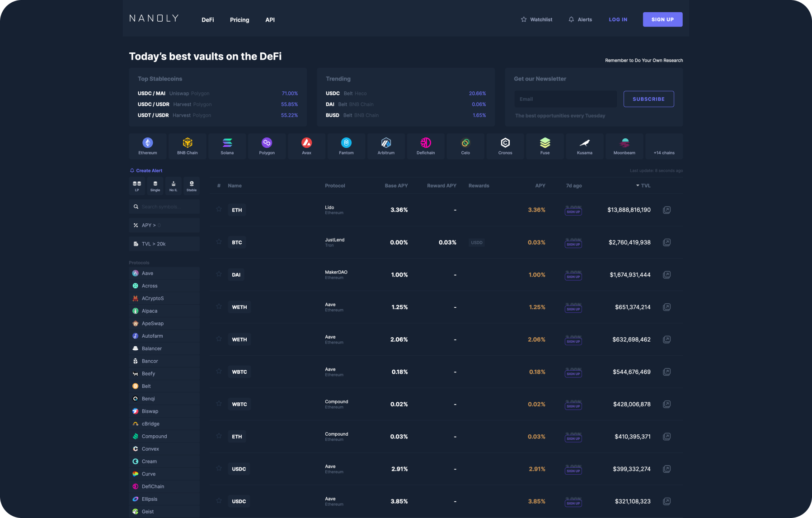The height and width of the screenshot is (518, 812).
Task: Filter by Autofarm protocol
Action: click(x=164, y=336)
